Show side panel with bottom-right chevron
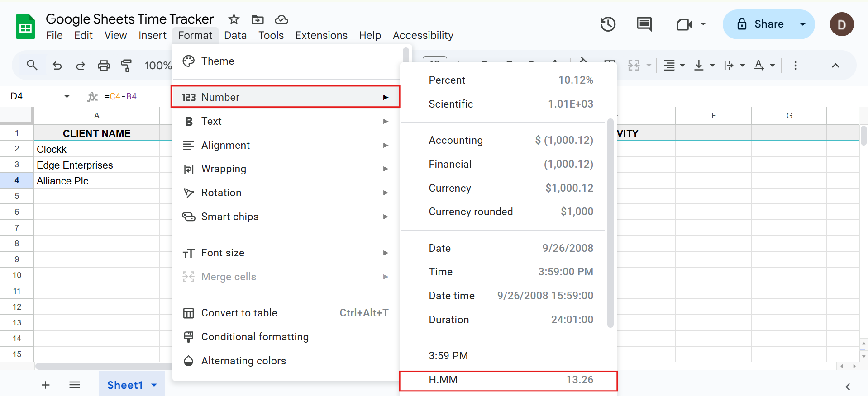 [x=848, y=387]
